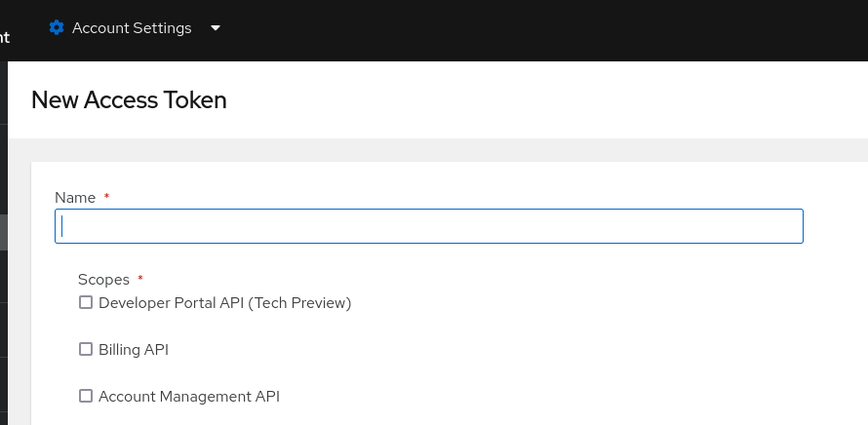
Task: Click the cut-off logo text in top-left header
Action: (x=4, y=37)
